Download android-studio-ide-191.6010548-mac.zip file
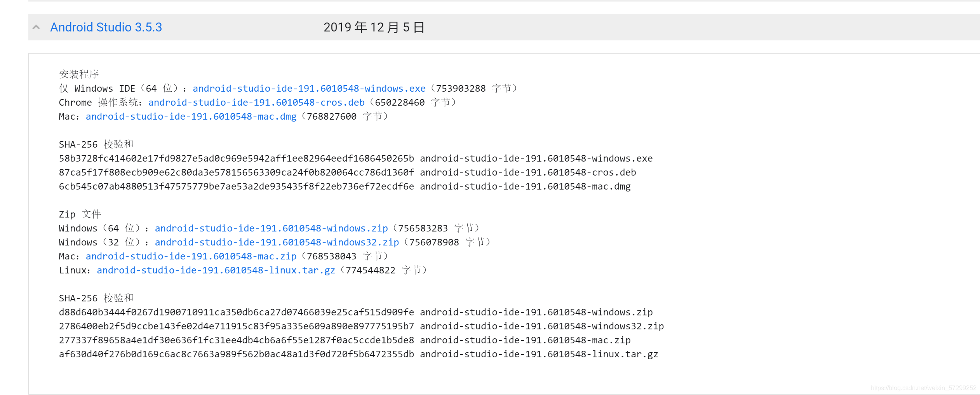Viewport: 980px width, 395px height. tap(191, 256)
